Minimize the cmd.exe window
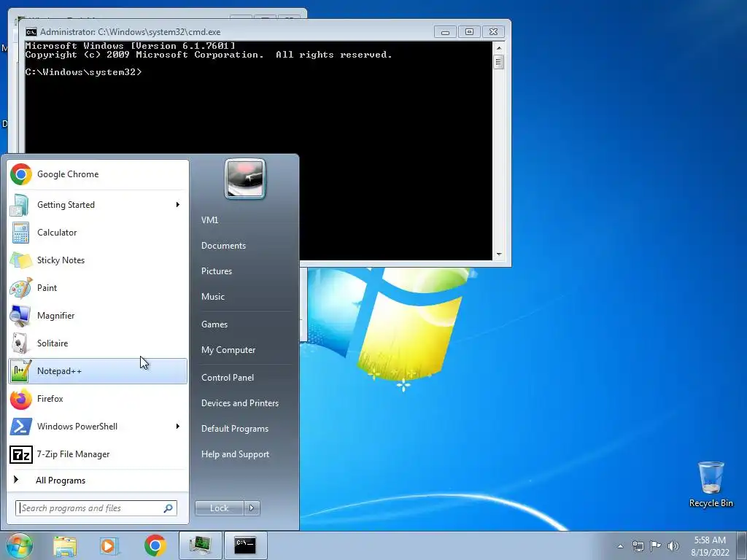The width and height of the screenshot is (747, 560). click(x=445, y=32)
